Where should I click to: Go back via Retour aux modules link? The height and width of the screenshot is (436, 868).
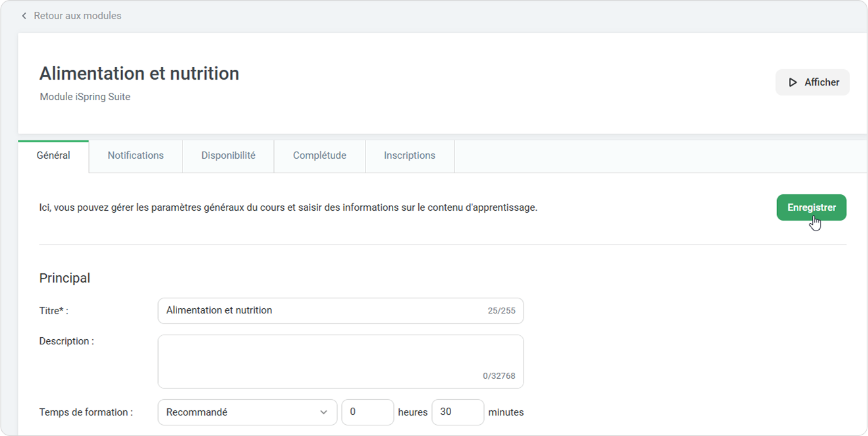coord(77,16)
